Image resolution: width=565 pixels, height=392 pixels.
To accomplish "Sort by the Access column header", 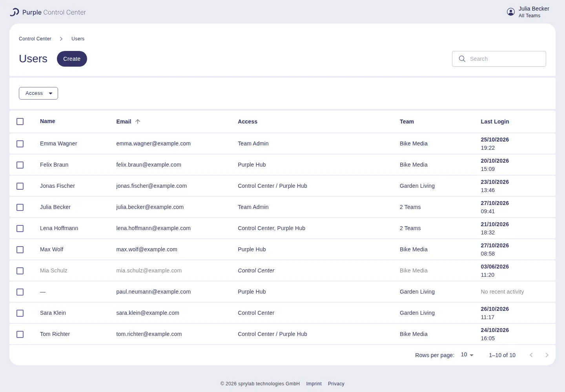I will pyautogui.click(x=248, y=122).
